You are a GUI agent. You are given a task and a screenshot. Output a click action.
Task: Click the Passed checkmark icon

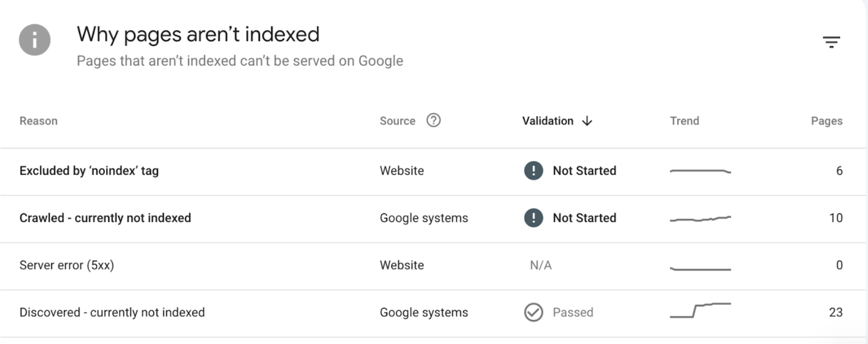click(534, 312)
